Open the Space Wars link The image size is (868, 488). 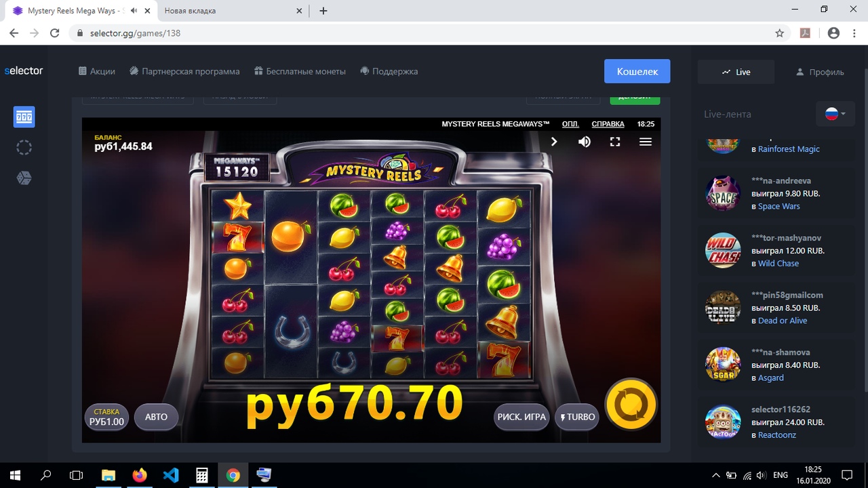point(778,206)
